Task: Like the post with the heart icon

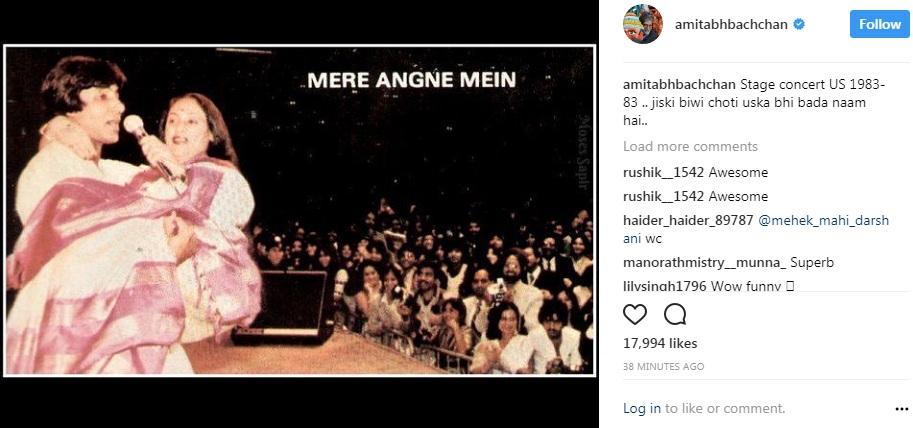Action: (635, 314)
